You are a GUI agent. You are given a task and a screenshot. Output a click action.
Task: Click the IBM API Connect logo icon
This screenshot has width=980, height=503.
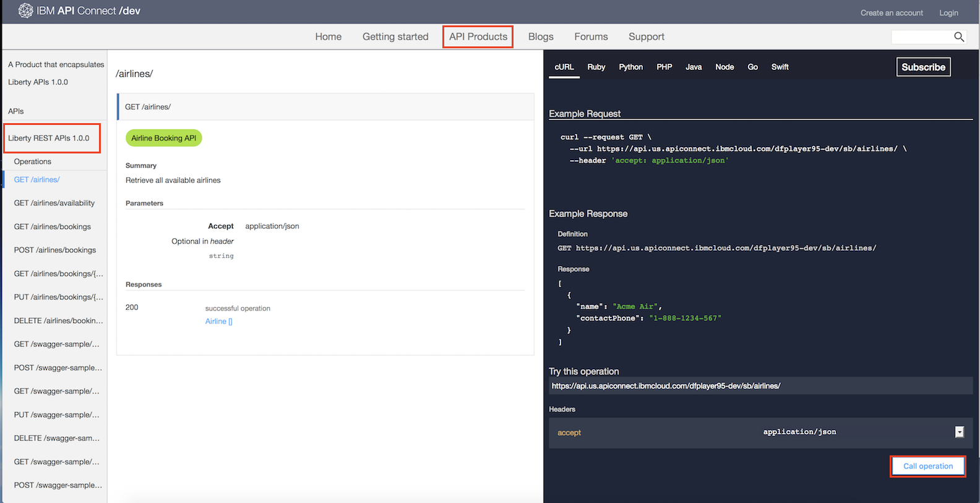[26, 11]
